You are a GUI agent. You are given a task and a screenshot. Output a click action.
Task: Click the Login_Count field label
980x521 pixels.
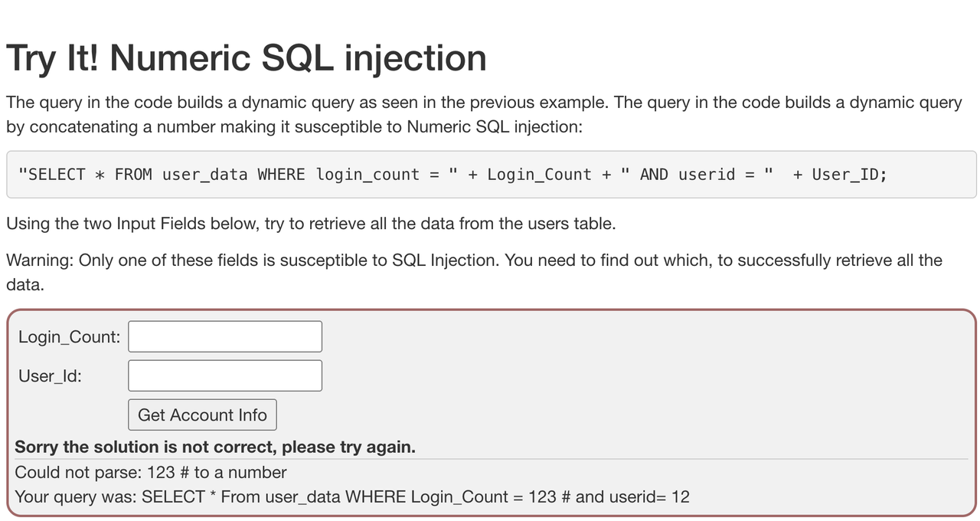pos(69,336)
